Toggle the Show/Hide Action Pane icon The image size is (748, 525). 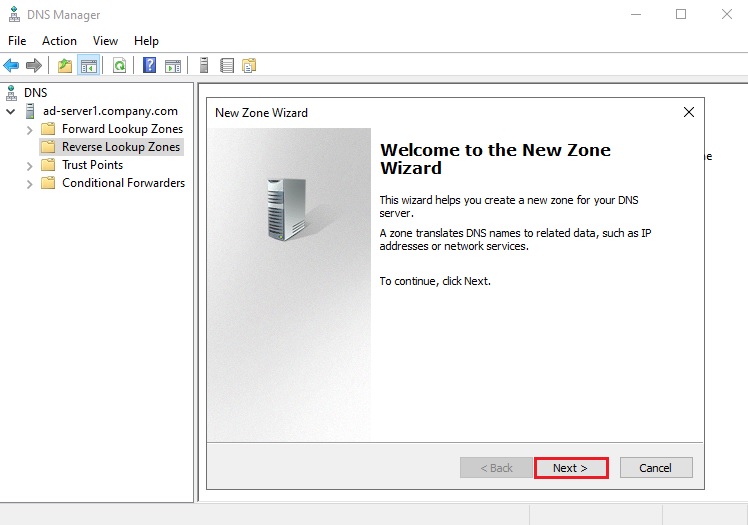click(x=173, y=66)
